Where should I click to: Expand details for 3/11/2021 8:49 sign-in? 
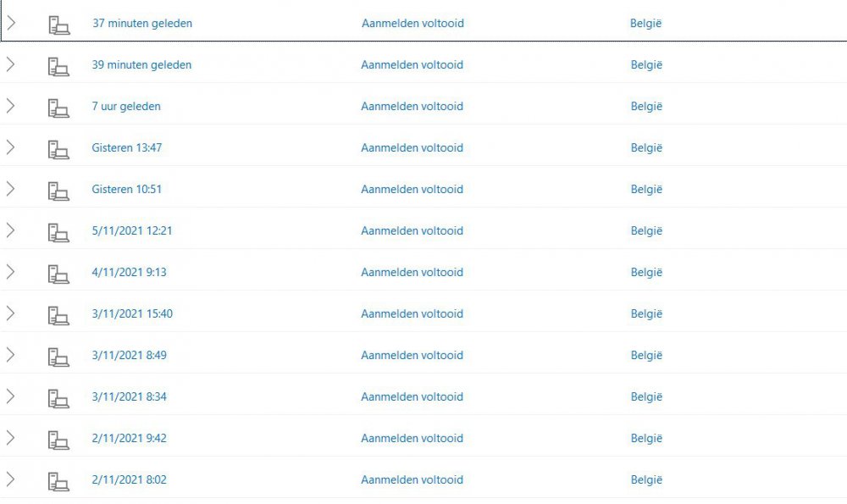coord(11,356)
